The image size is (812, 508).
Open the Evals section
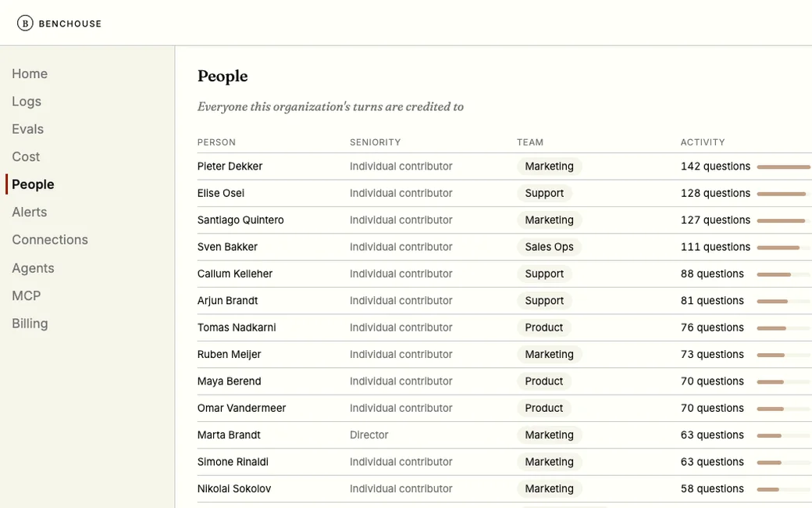tap(27, 129)
